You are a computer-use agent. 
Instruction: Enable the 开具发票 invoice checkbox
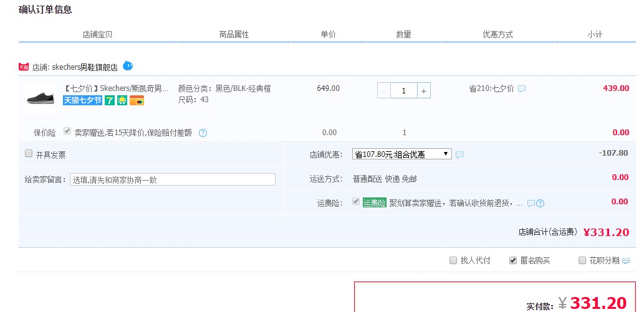point(28,154)
